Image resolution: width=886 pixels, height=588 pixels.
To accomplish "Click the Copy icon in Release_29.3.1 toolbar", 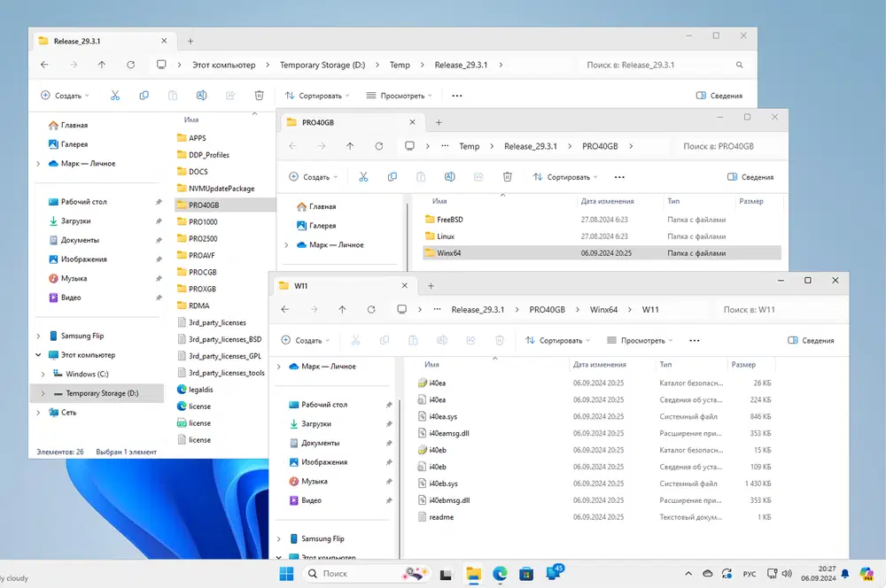I will coord(144,96).
